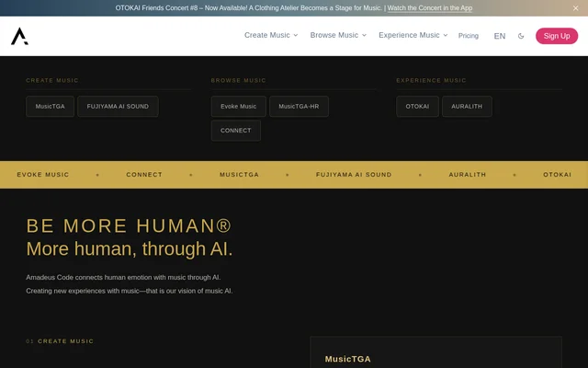The image size is (588, 368).
Task: Toggle dark mode moon icon
Action: tap(521, 36)
